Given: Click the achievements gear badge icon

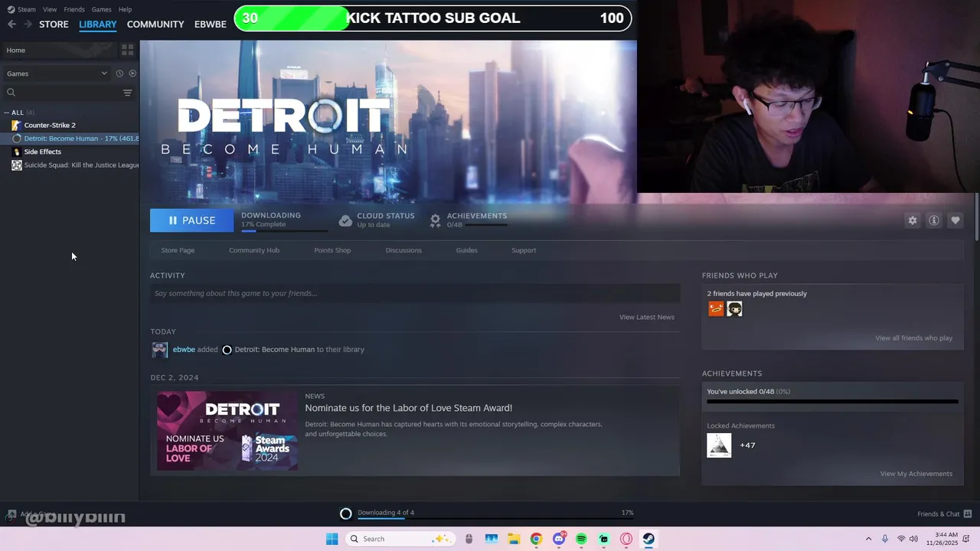Looking at the screenshot, I should pyautogui.click(x=435, y=220).
